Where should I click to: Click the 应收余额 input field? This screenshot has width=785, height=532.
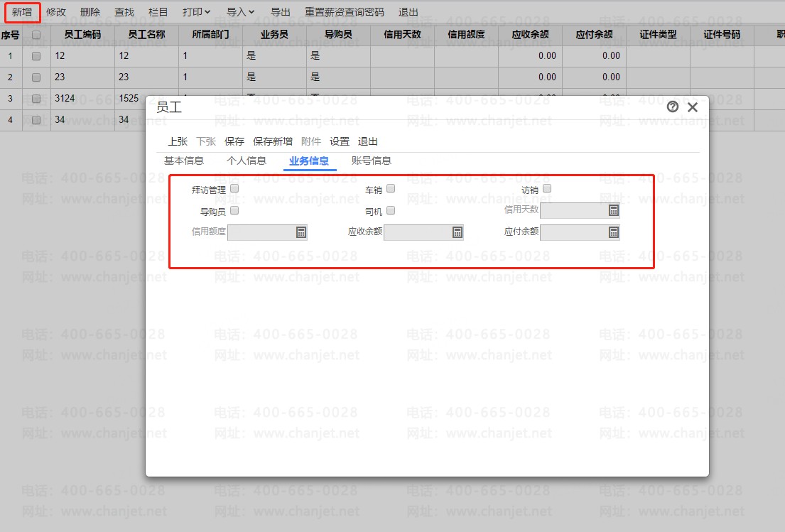[417, 232]
